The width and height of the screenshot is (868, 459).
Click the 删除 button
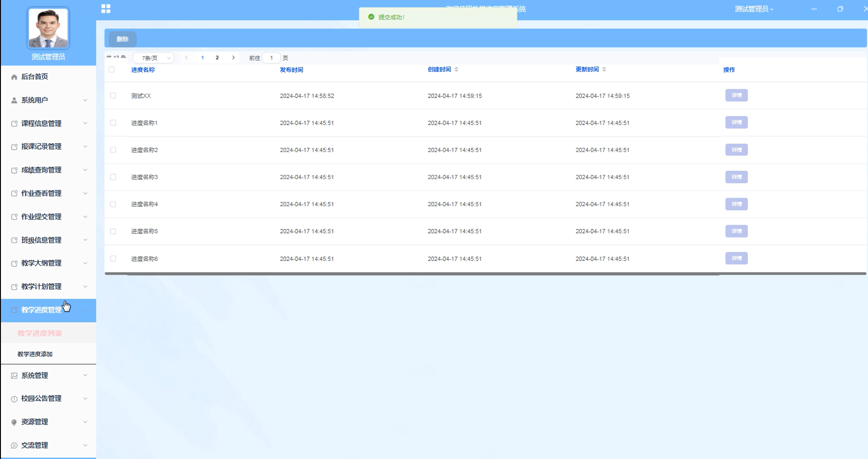tap(122, 39)
